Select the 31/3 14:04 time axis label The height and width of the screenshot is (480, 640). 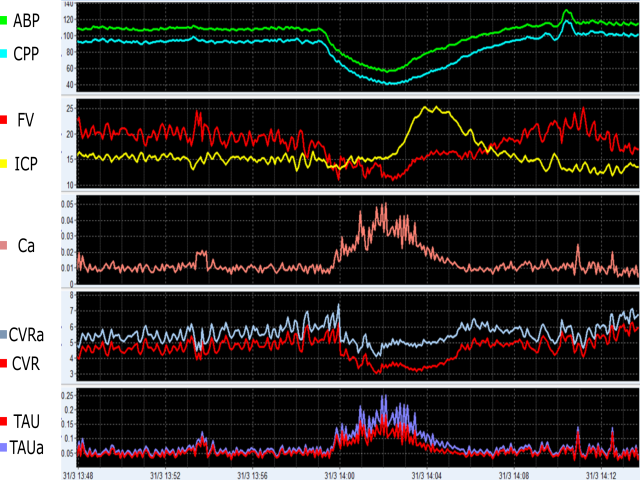[x=428, y=474]
